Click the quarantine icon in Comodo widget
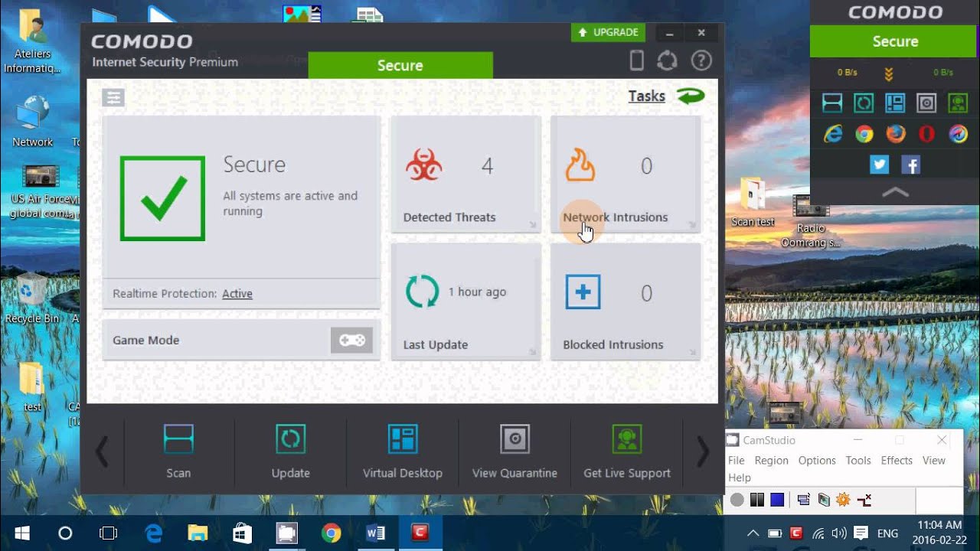Viewport: 980px width, 551px height. coord(926,103)
